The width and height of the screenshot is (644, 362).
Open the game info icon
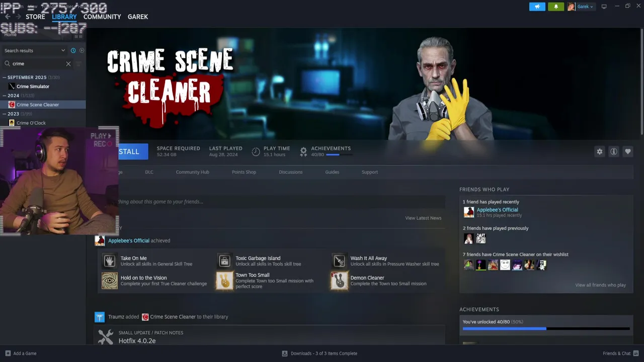614,151
